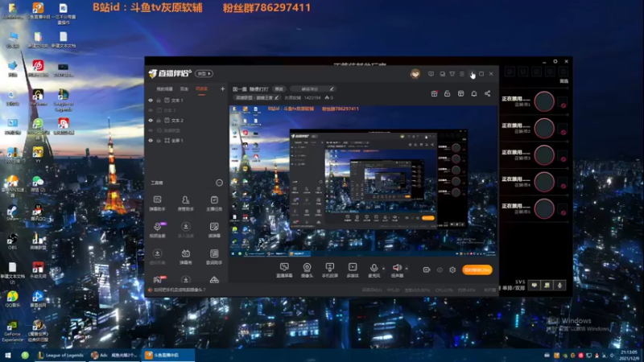Show the hidden dimmed layer below 文本 1
The height and width of the screenshot is (362, 644).
pos(151,110)
